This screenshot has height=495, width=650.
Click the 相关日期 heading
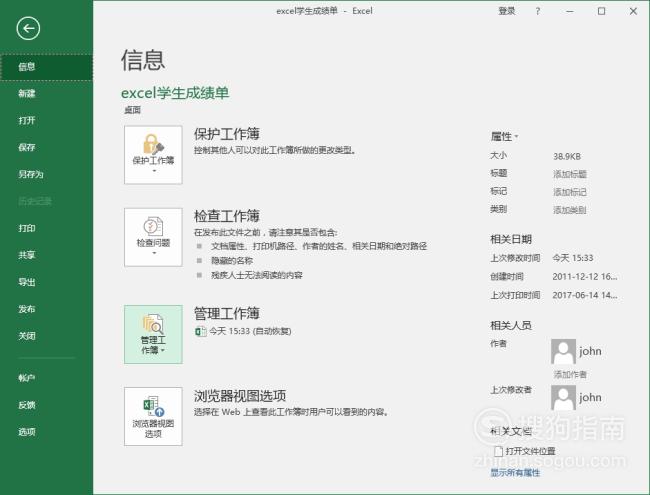coord(511,239)
